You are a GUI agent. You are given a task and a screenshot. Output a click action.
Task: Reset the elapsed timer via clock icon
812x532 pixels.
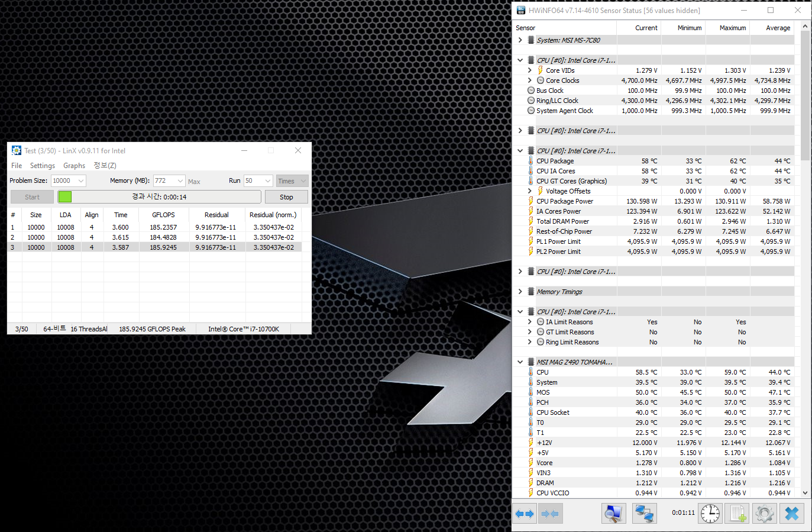(x=710, y=514)
